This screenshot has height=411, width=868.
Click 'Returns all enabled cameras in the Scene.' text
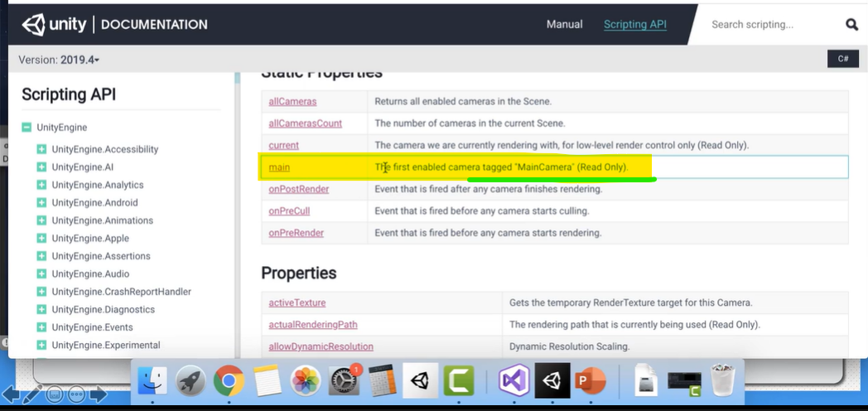click(x=463, y=101)
